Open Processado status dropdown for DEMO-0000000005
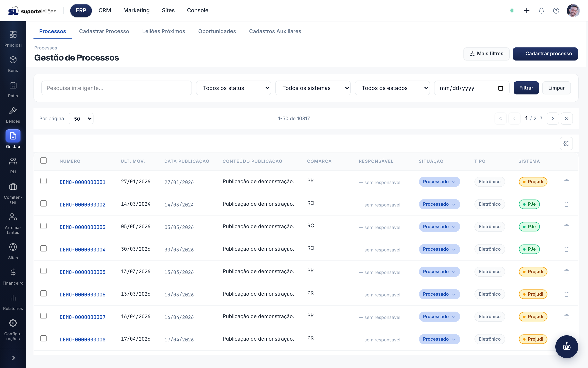588x368 pixels. pyautogui.click(x=439, y=272)
